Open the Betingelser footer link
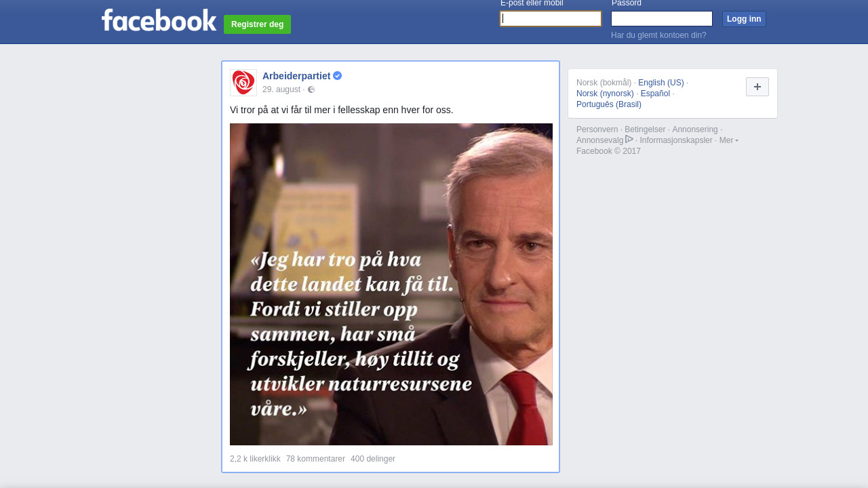The height and width of the screenshot is (488, 868). 645,129
